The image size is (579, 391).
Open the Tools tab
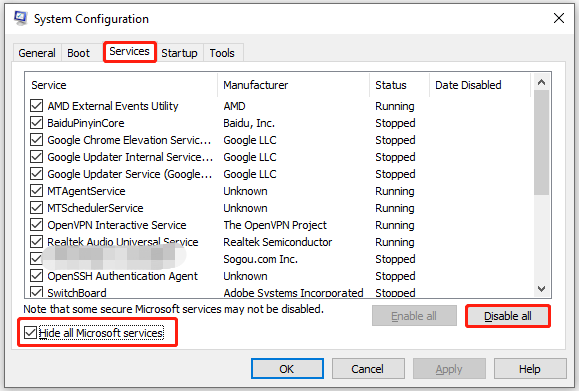[x=222, y=53]
